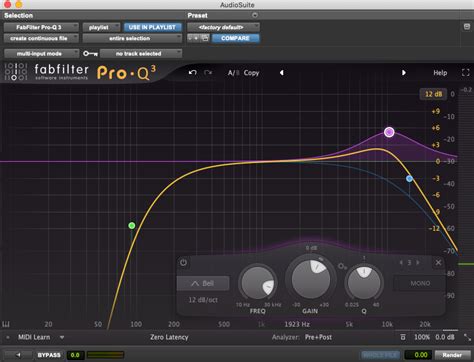Close the band controls panel
474x362 pixels.
tap(438, 263)
